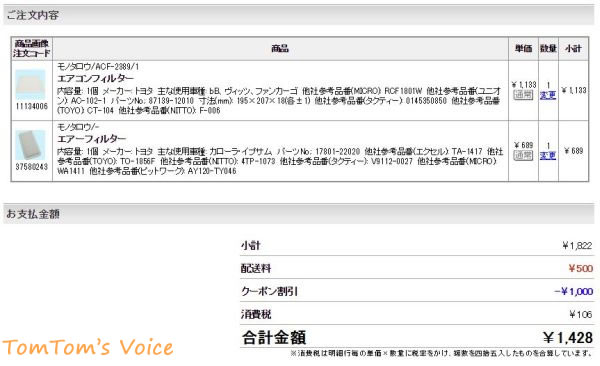The height and width of the screenshot is (366, 600).
Task: Click the 配送料 ¥500 amount
Action: (580, 268)
